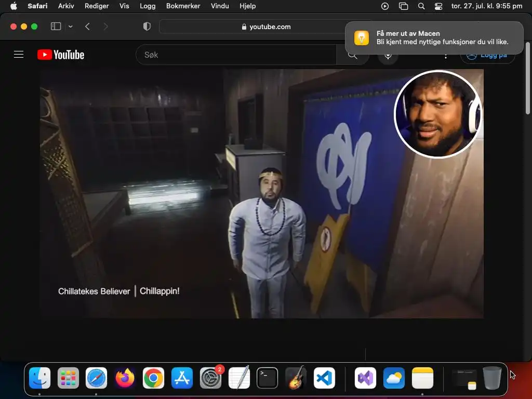The height and width of the screenshot is (399, 532).
Task: Open Spotlight search in menu bar
Action: click(x=421, y=6)
